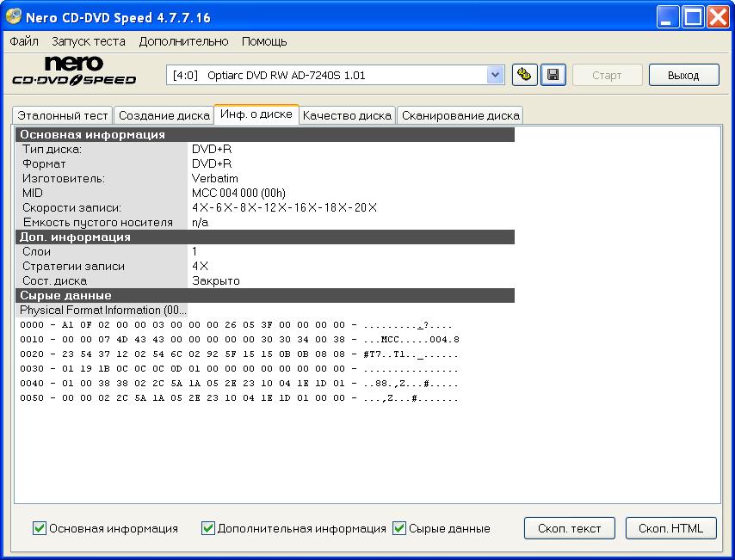
Task: Switch to the Эталонный тест tab
Action: click(63, 115)
